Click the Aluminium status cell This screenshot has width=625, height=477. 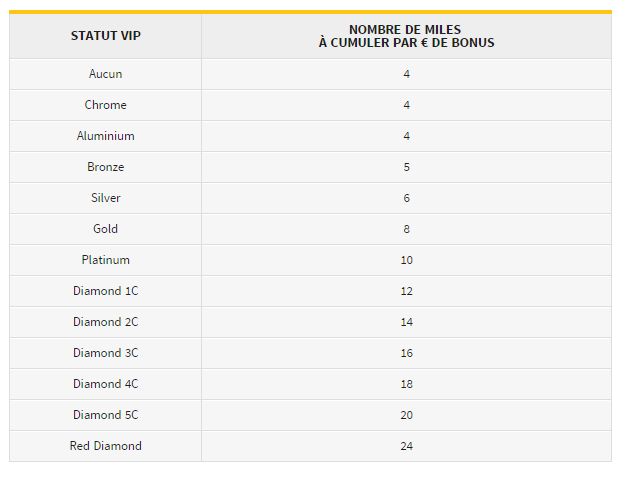[106, 136]
